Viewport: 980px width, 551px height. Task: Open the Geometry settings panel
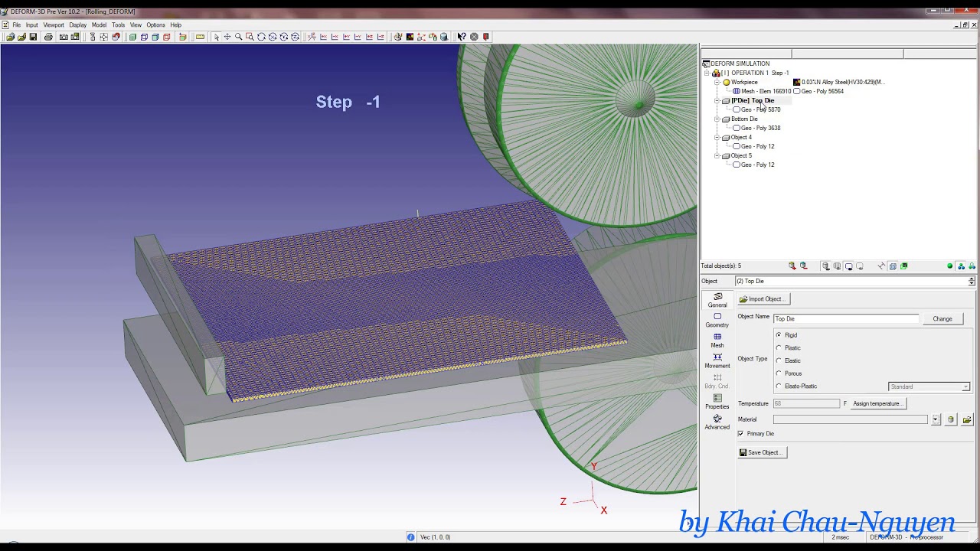[717, 320]
